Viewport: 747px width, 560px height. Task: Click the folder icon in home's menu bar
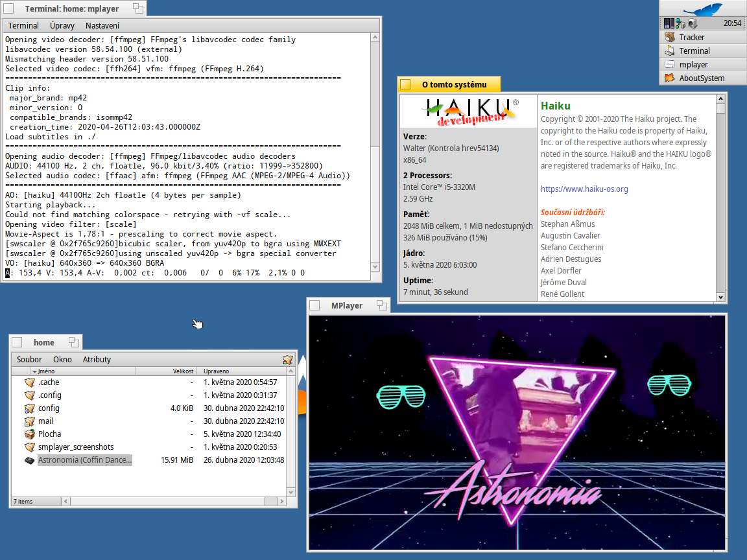[287, 360]
